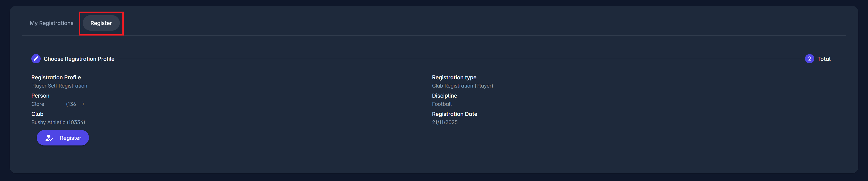Click the registration date "21/11/2025"
868x181 pixels.
pyautogui.click(x=445, y=122)
